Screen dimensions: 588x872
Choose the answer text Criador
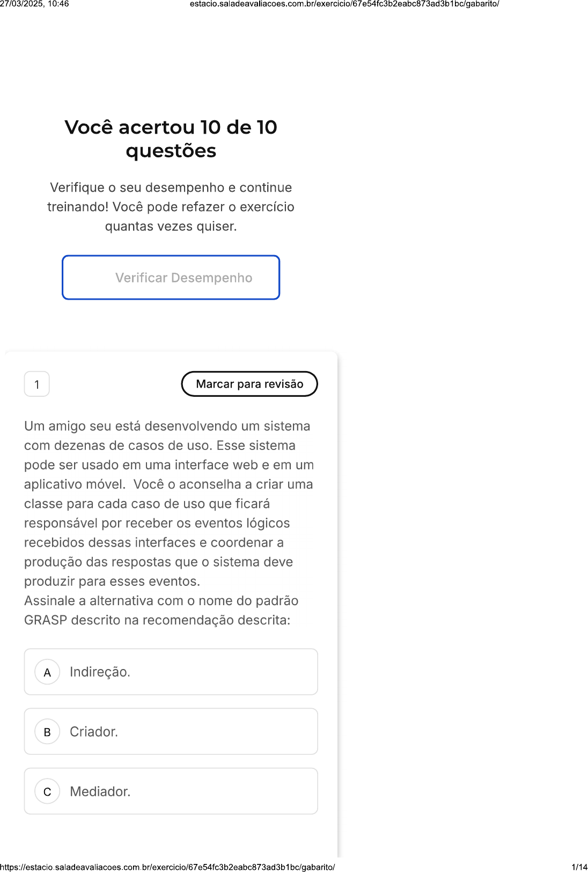94,732
